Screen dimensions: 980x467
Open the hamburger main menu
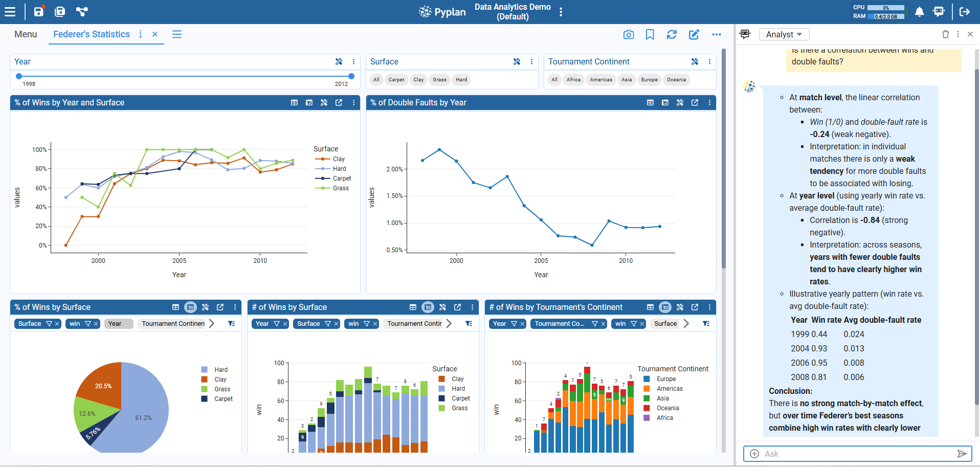tap(10, 12)
